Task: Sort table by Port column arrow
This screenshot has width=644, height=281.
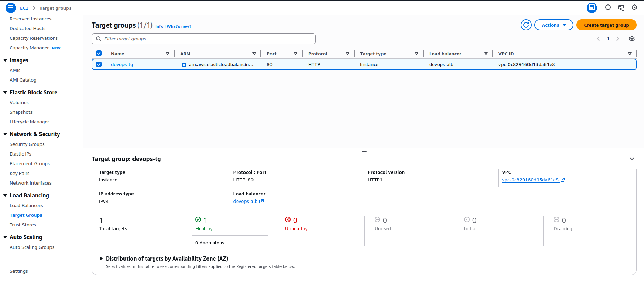Action: (x=296, y=54)
